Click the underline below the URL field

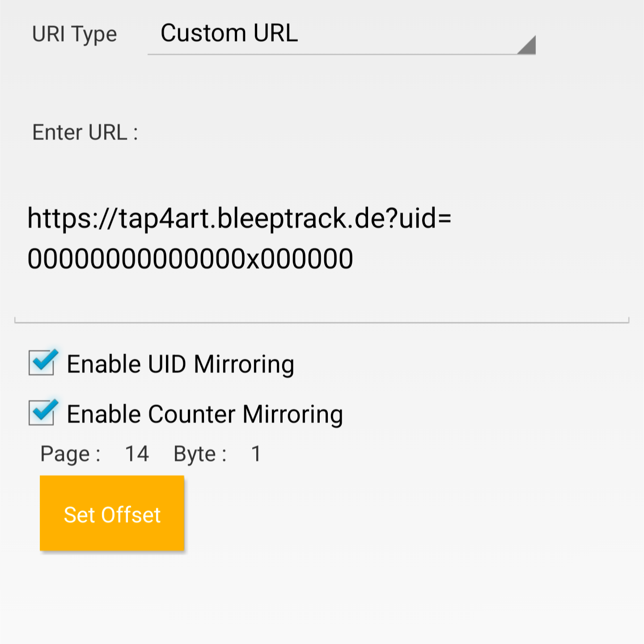pyautogui.click(x=321, y=322)
